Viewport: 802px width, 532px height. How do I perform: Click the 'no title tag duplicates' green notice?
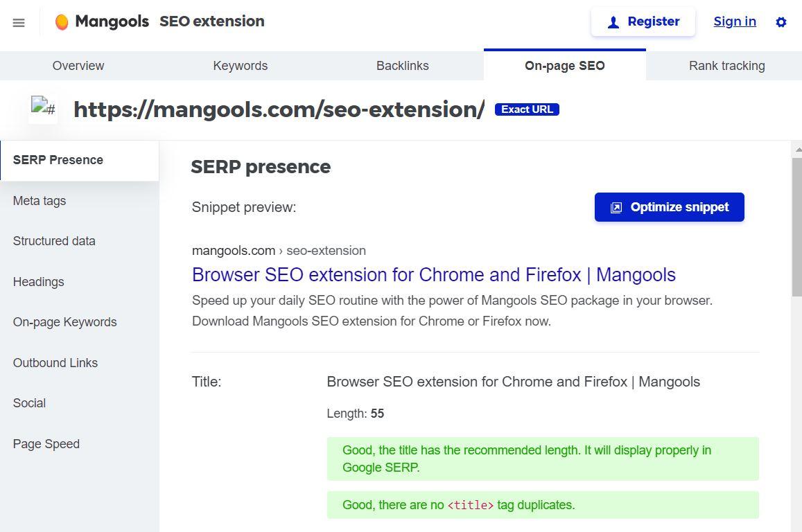tap(543, 505)
